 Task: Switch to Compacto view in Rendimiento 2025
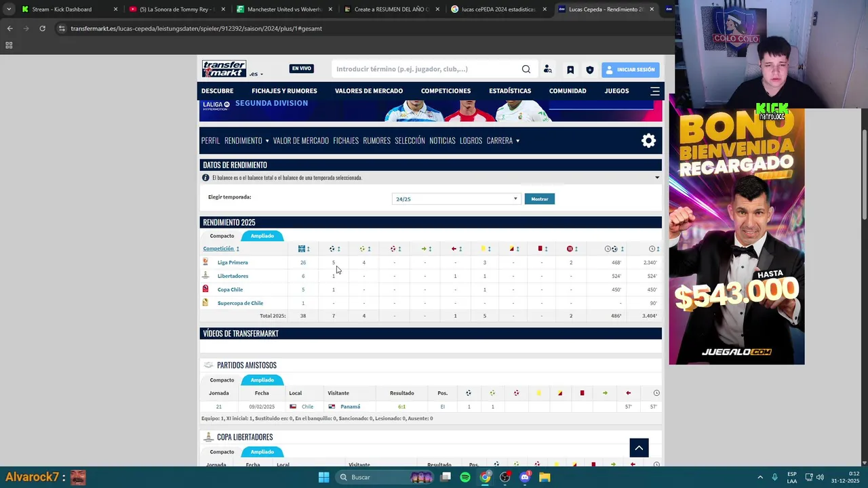coord(222,236)
